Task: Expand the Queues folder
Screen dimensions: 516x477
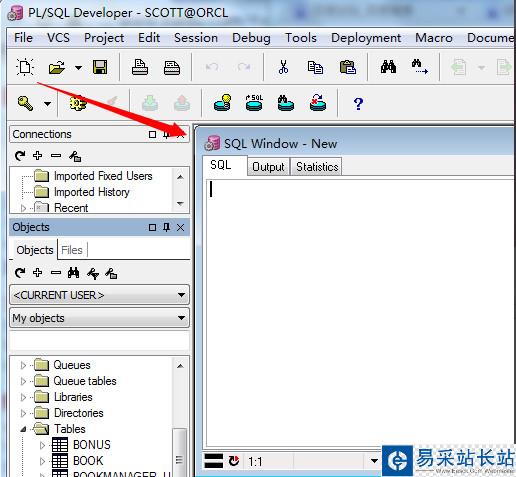Action: [x=23, y=365]
